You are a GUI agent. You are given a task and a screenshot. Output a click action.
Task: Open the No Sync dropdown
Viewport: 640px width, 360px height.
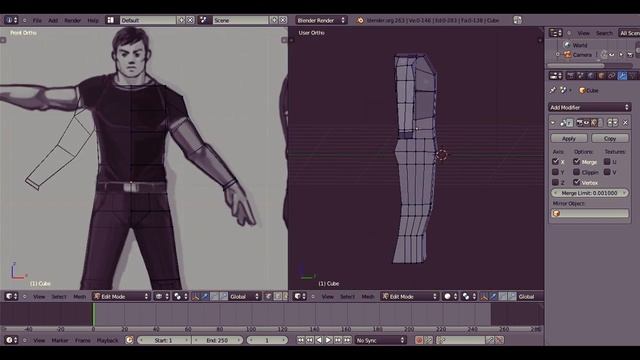pos(380,340)
